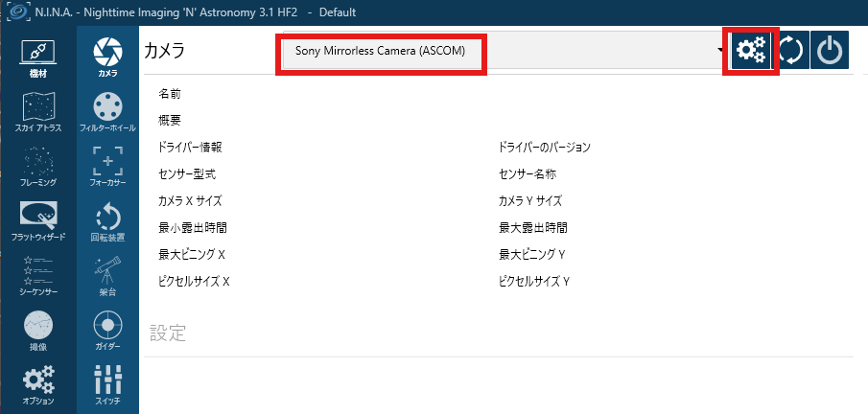
Task: Click the 最大ビニング X label
Action: 192,255
